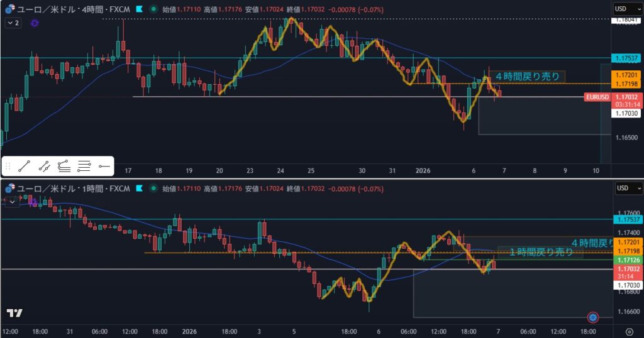This screenshot has height=338, width=644.
Task: Select the trend line drawing tool
Action: point(25,166)
